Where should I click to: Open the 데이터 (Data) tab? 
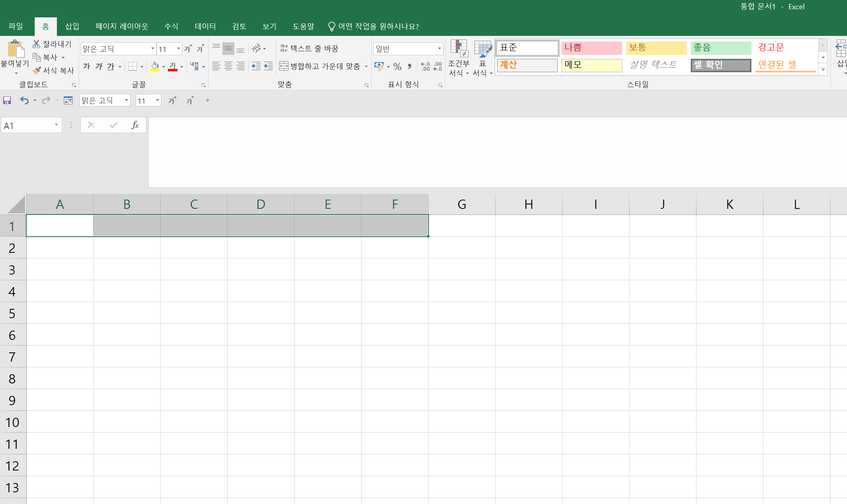[x=205, y=26]
